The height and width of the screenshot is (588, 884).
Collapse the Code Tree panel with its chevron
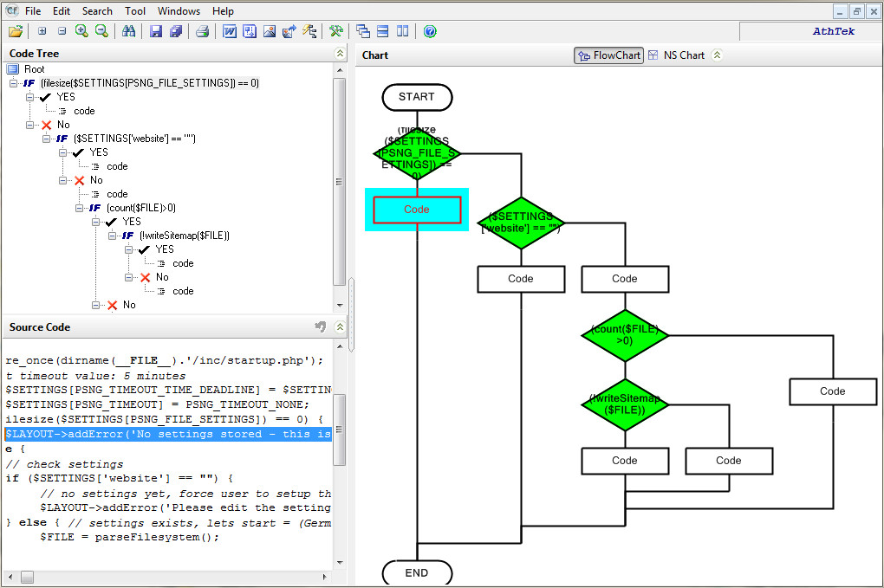pos(340,53)
